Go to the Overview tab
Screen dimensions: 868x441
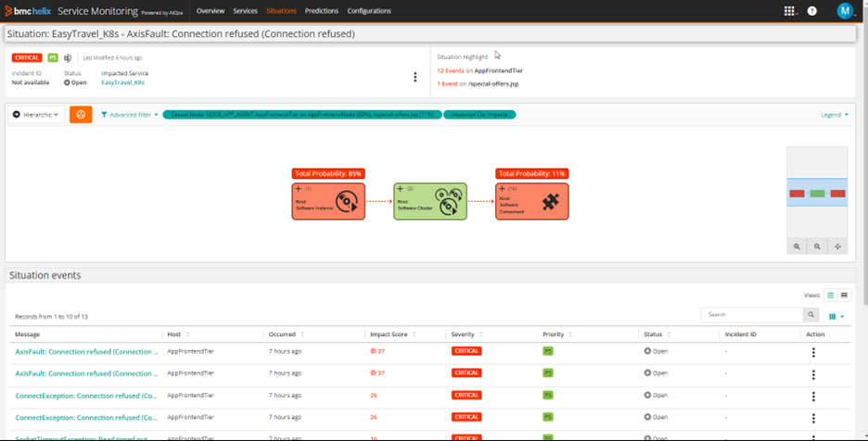point(211,11)
